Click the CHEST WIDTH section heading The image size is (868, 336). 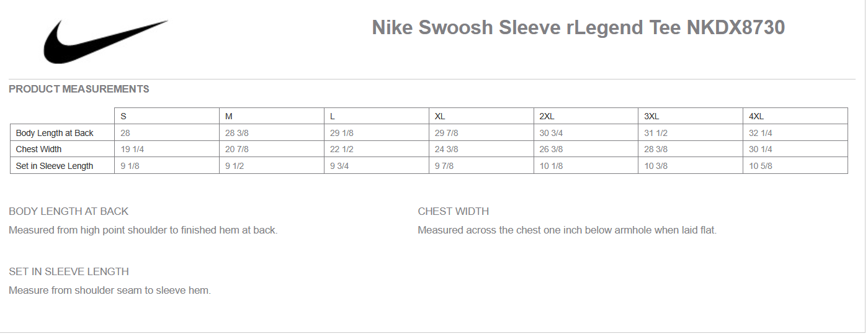453,212
